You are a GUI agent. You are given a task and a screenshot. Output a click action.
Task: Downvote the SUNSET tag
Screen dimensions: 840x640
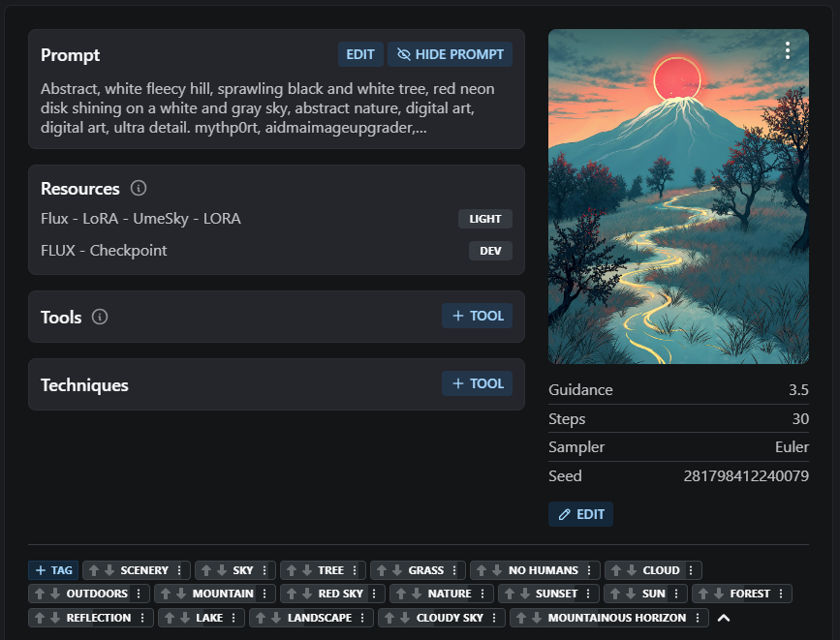coord(523,594)
